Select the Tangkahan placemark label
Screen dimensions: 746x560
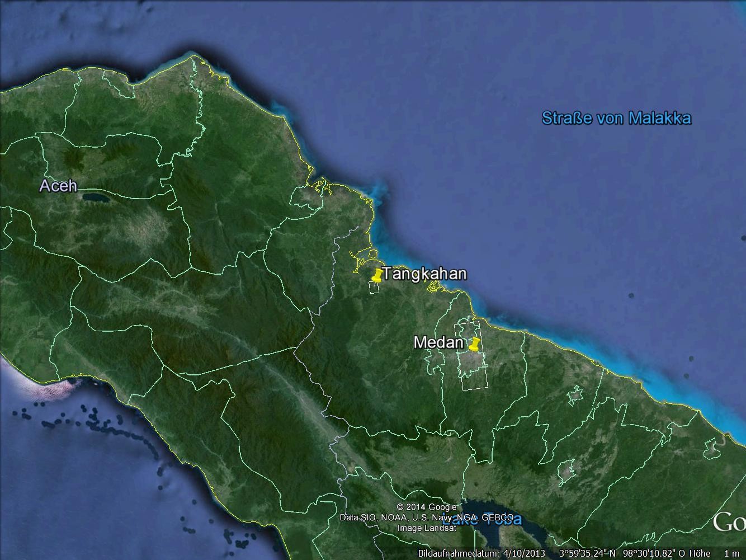424,274
